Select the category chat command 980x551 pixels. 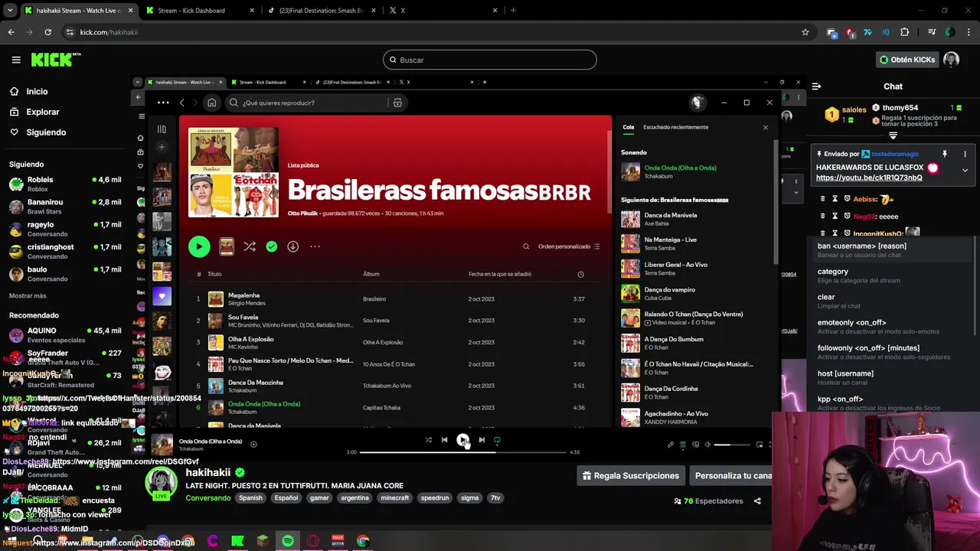coord(893,275)
